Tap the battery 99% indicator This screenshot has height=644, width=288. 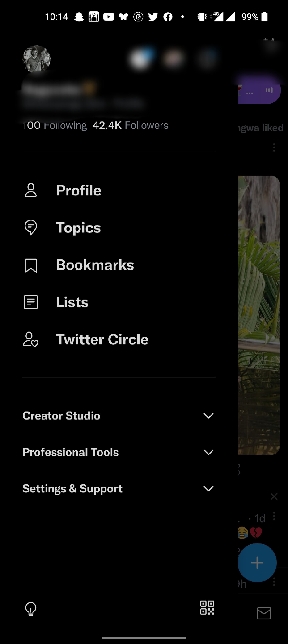(255, 17)
